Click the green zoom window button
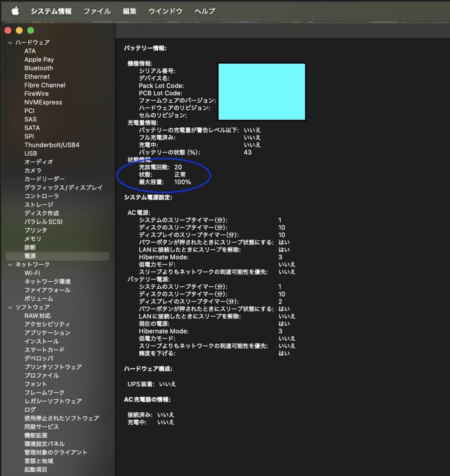Screen dimensions: 450x476 pos(31,30)
